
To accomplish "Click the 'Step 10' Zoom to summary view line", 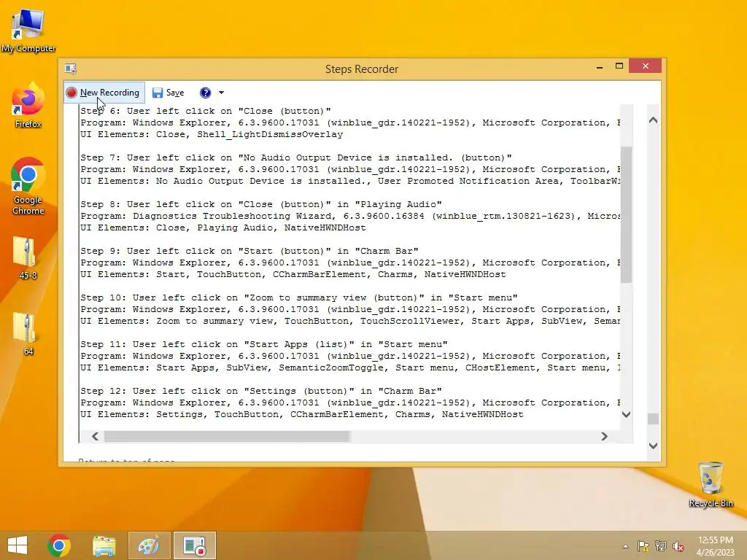I will [x=298, y=297].
